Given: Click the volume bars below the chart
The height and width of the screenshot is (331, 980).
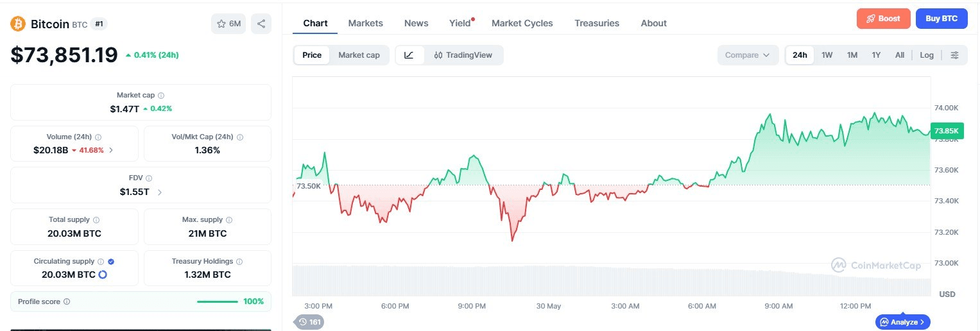Looking at the screenshot, I should [x=611, y=280].
